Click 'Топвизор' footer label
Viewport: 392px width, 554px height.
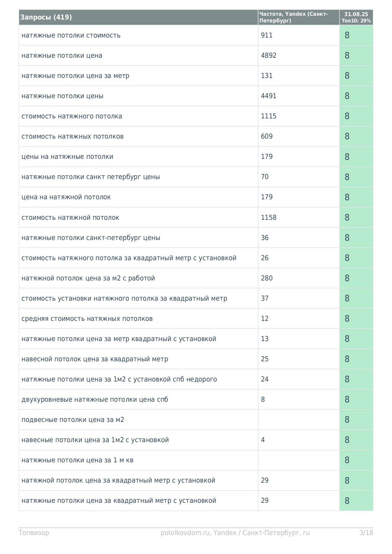click(34, 533)
